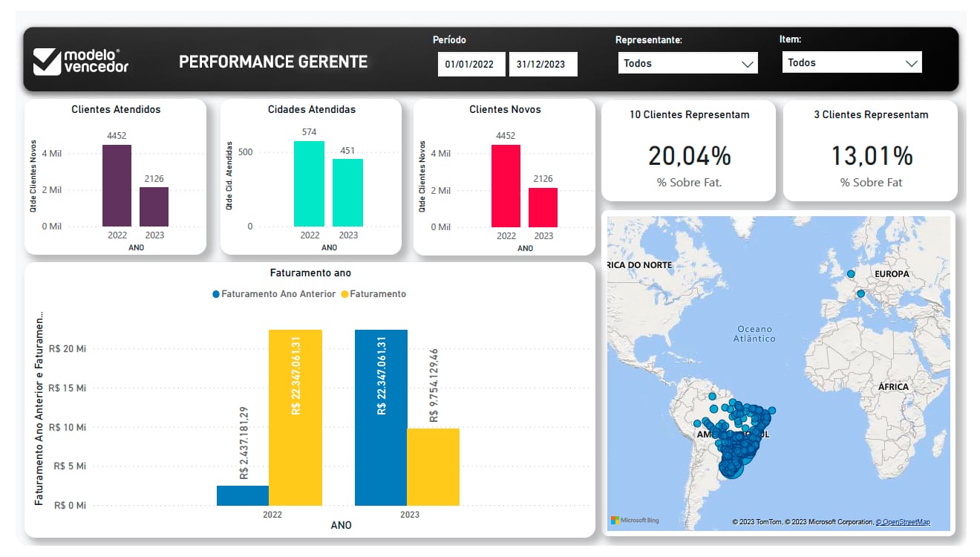This screenshot has height=557, width=980.
Task: Click the 13,01% top 3 clients card
Action: click(870, 152)
